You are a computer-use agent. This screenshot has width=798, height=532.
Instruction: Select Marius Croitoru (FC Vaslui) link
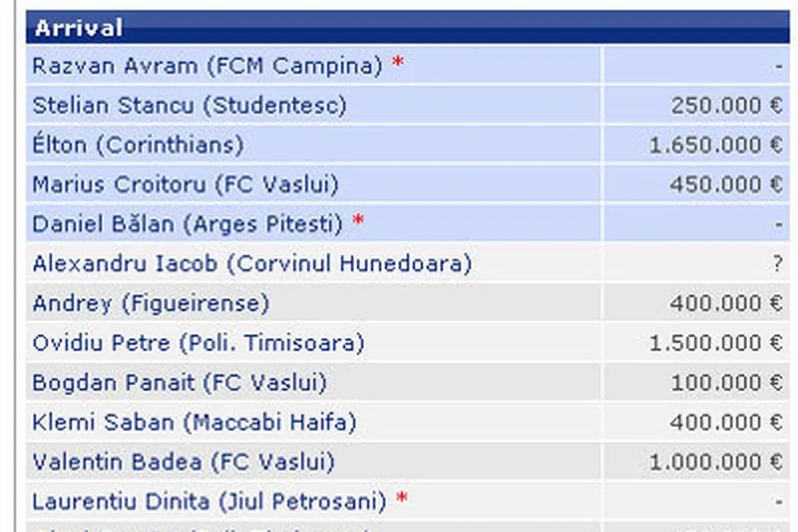coord(185,185)
